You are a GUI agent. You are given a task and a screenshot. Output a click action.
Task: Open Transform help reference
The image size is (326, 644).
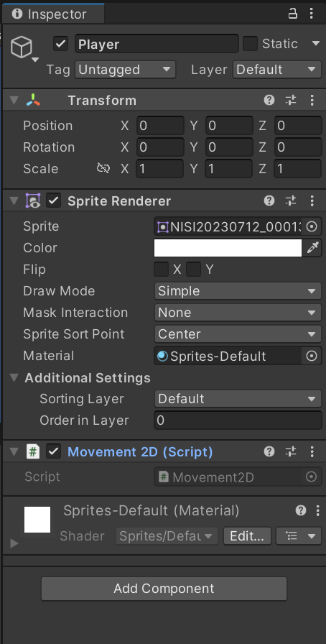[x=269, y=100]
